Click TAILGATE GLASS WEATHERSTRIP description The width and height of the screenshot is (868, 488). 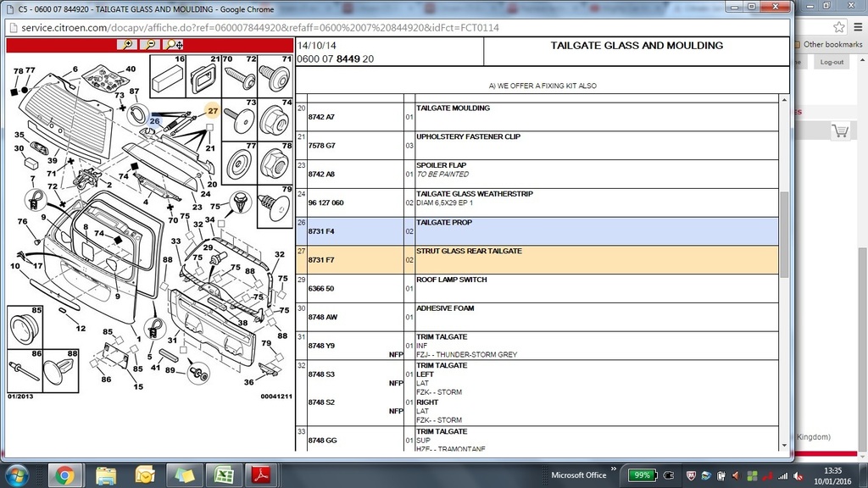point(475,194)
